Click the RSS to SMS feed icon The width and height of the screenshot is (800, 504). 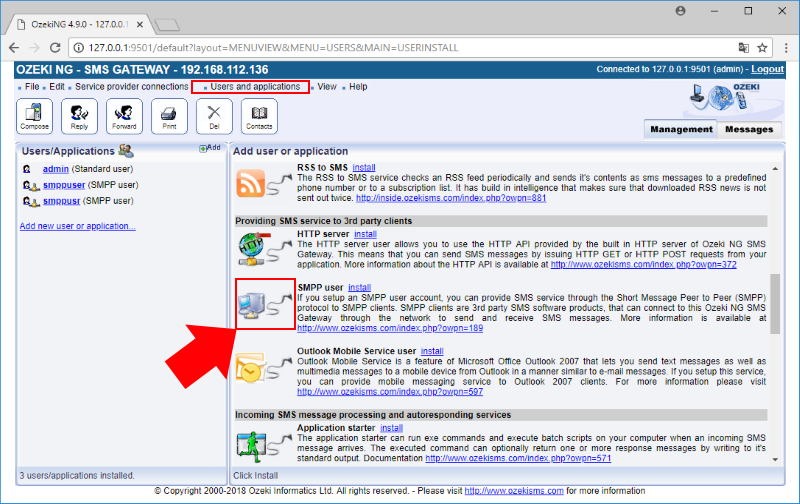251,183
